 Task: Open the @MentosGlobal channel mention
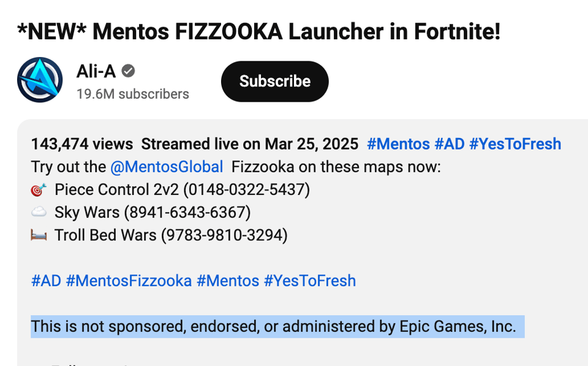(167, 167)
